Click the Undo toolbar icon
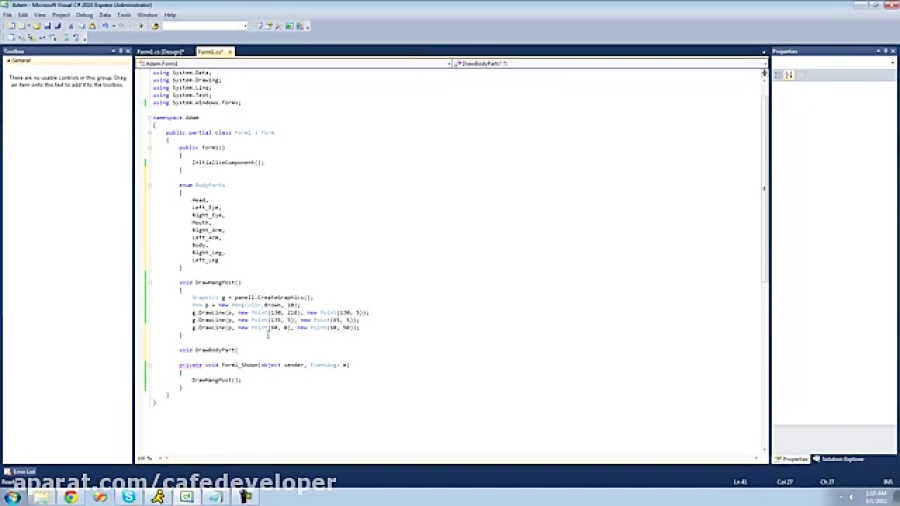 click(105, 26)
